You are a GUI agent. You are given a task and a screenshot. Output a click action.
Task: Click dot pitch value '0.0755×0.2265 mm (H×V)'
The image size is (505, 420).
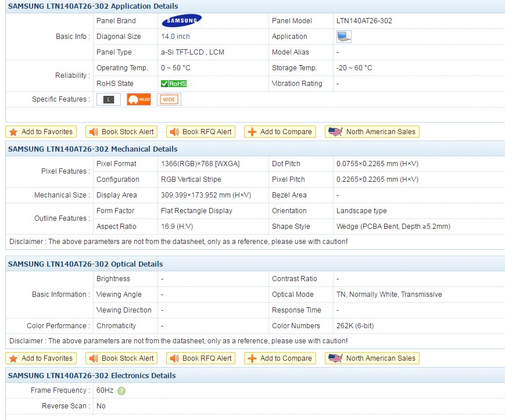click(378, 164)
